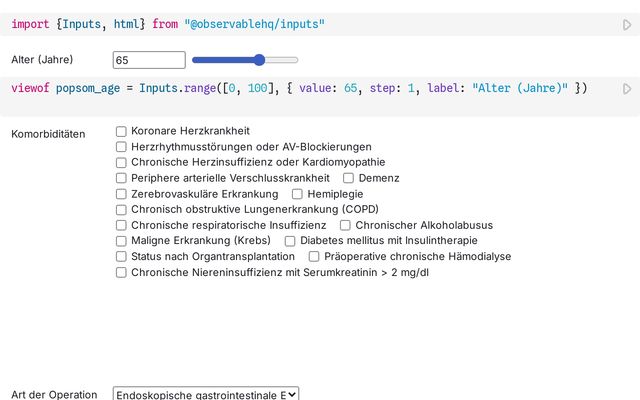Enable Herzrhythmusstörungen oder AV-Blockierungen option
The height and width of the screenshot is (400, 640).
pyautogui.click(x=121, y=147)
